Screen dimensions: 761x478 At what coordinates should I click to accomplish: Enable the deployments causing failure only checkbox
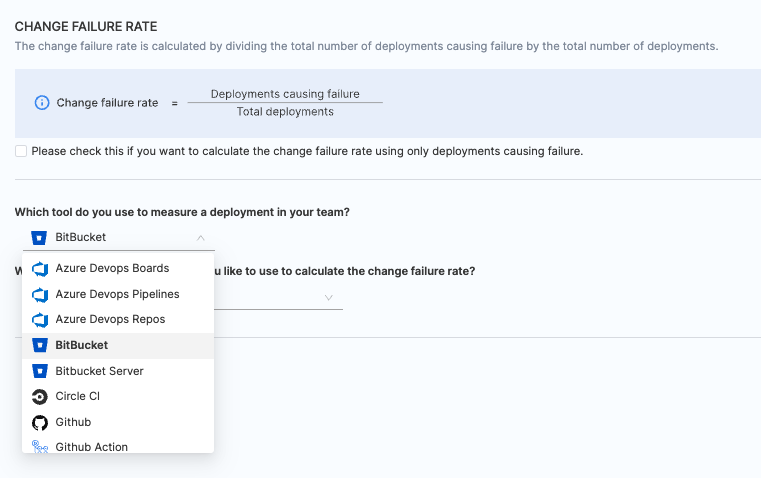point(21,151)
